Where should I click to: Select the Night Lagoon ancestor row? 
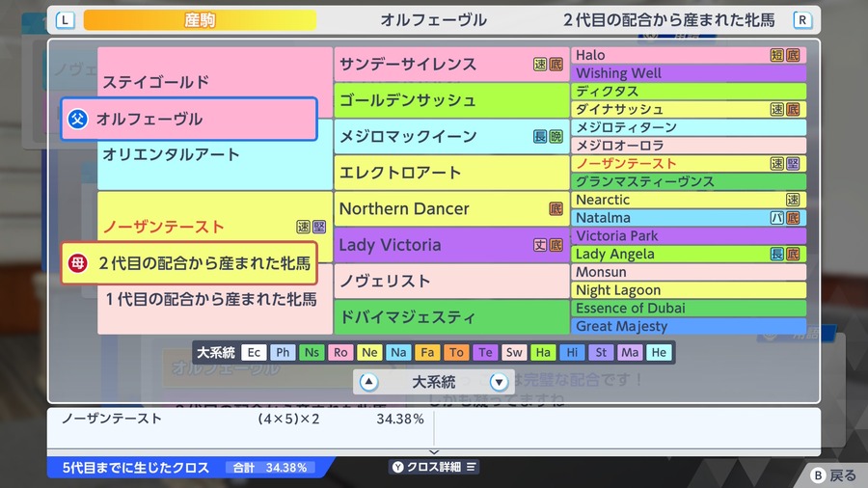tap(689, 290)
